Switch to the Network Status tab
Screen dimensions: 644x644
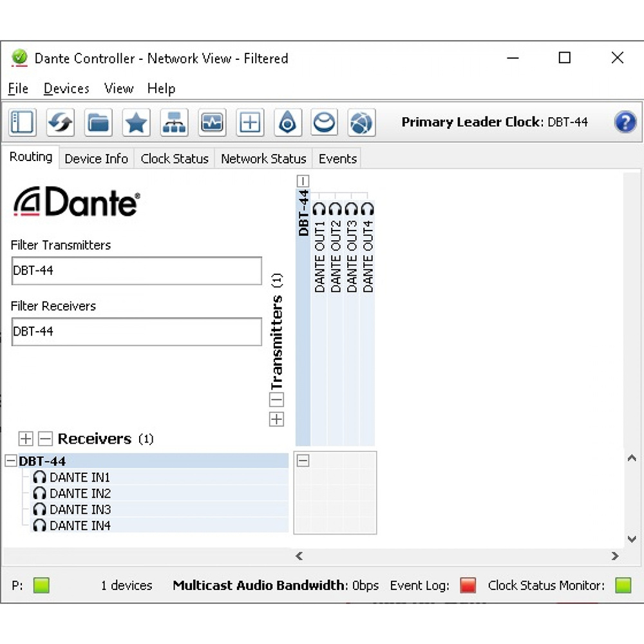pos(263,158)
